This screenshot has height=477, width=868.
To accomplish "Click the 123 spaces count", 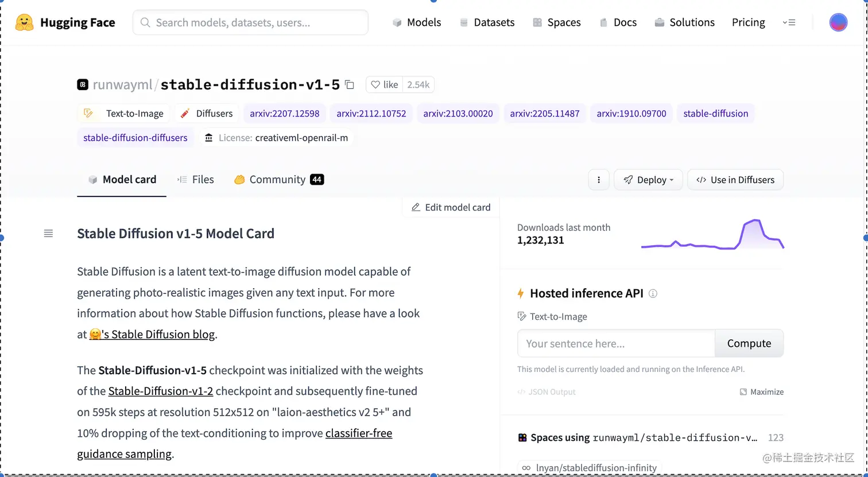I will (x=776, y=437).
